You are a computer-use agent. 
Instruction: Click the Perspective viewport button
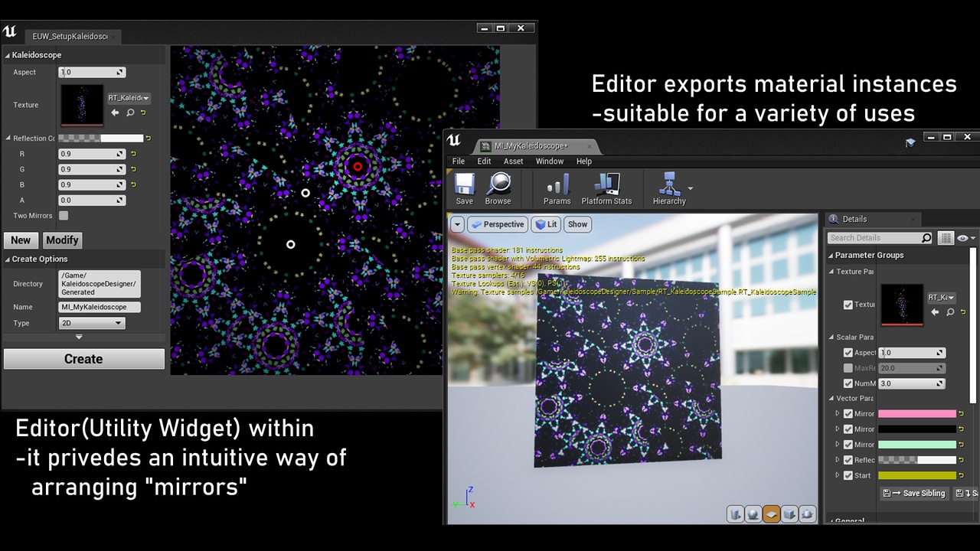click(x=497, y=224)
